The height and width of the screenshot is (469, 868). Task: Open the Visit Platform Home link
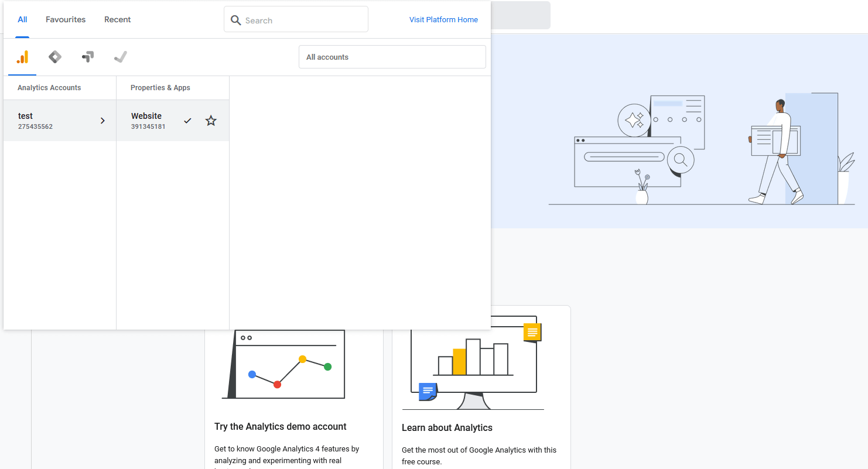pyautogui.click(x=443, y=19)
